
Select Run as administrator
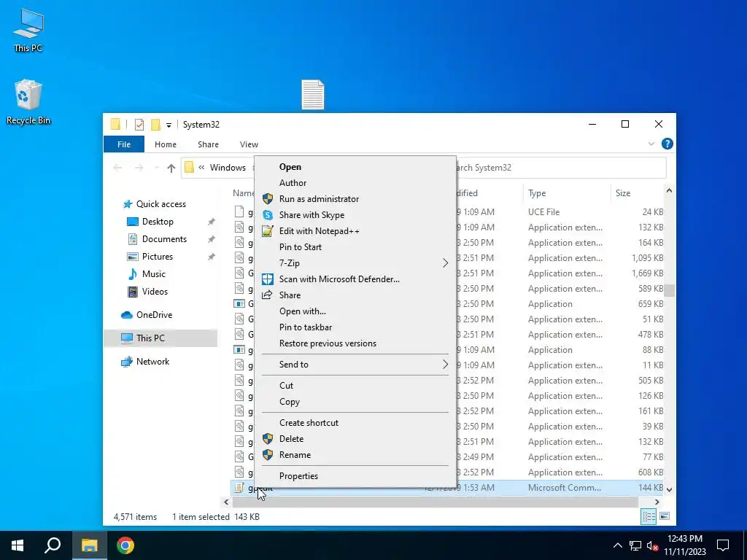click(x=355, y=199)
